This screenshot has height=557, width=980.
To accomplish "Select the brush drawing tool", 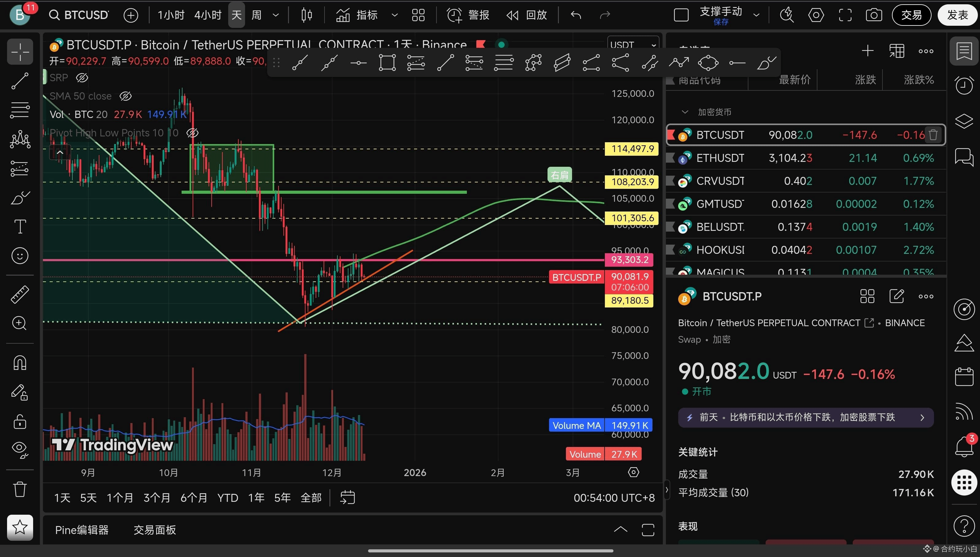I will (x=20, y=198).
